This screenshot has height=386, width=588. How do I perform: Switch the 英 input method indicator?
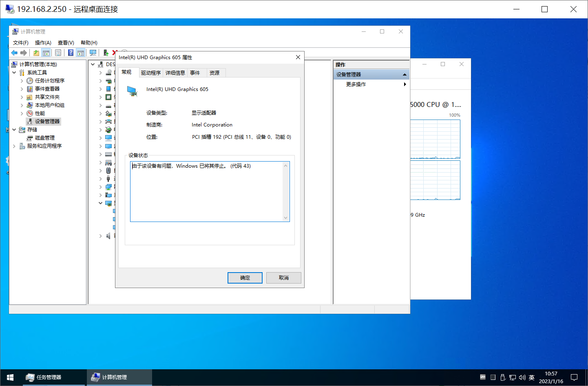tap(532, 377)
